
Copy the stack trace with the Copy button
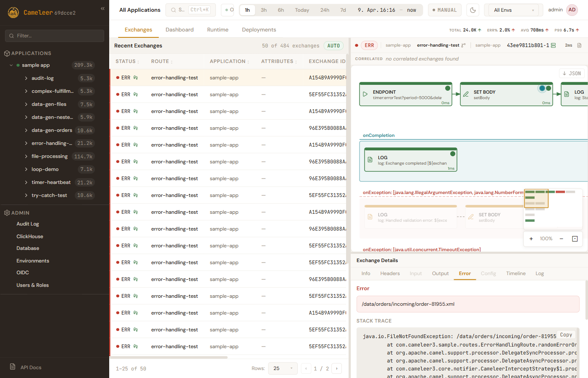(x=566, y=335)
